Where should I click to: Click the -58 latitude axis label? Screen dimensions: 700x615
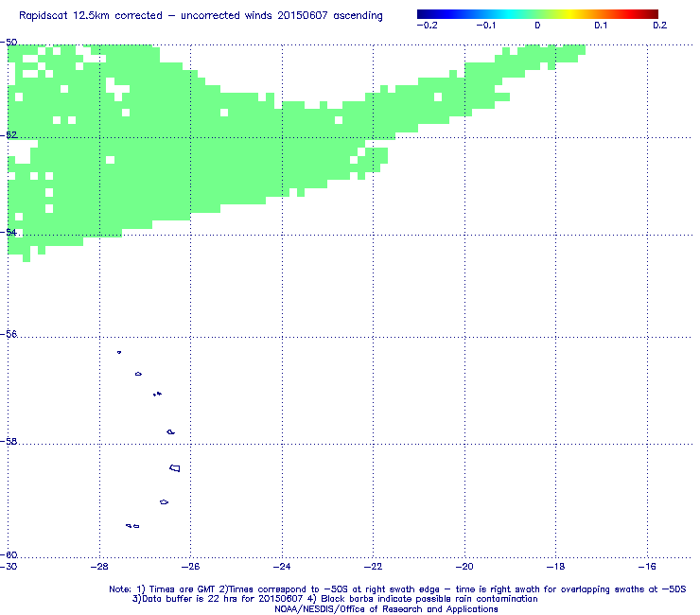point(9,441)
